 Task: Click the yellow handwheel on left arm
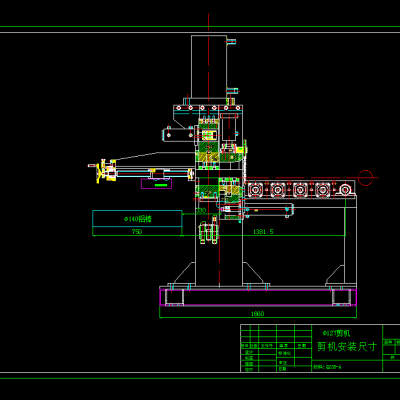coord(99,172)
